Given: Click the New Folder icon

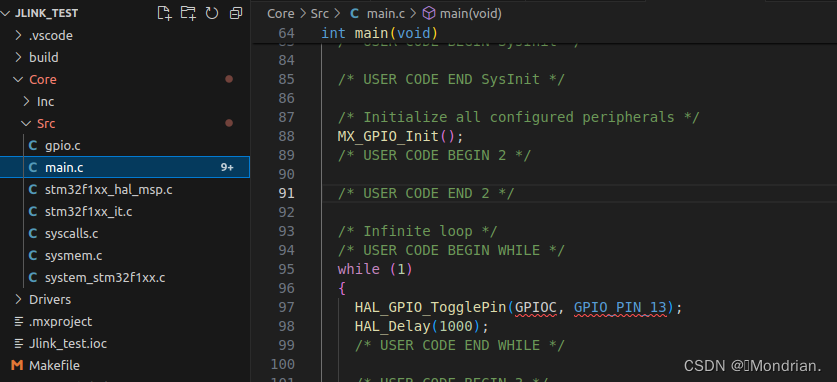Looking at the screenshot, I should pyautogui.click(x=188, y=13).
